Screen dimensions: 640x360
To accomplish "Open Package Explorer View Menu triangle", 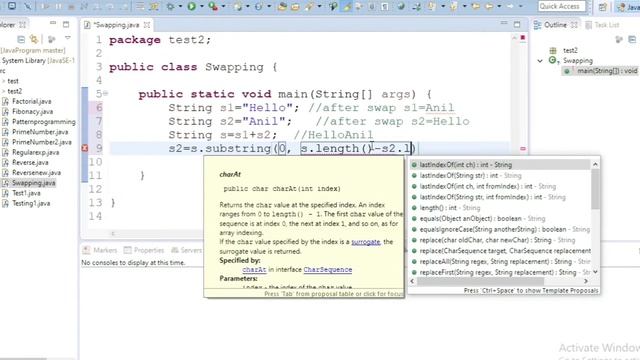I will pyautogui.click(x=68, y=38).
